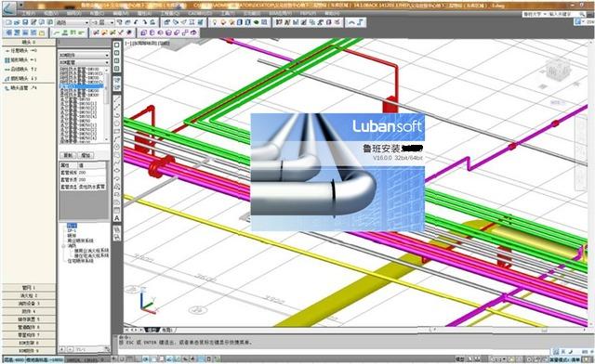Click the 层高 field in status bar
Image resolution: width=595 pixels, height=364 pixels.
[x=15, y=359]
